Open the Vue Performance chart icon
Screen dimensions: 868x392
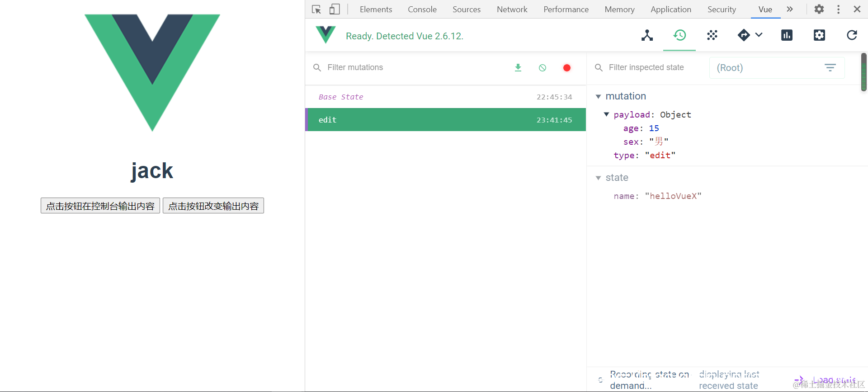(x=787, y=35)
